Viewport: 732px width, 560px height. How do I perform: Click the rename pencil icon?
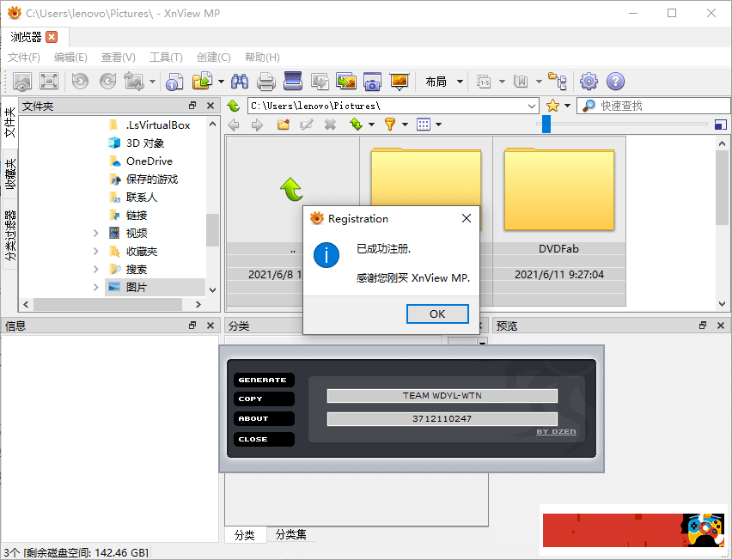307,125
